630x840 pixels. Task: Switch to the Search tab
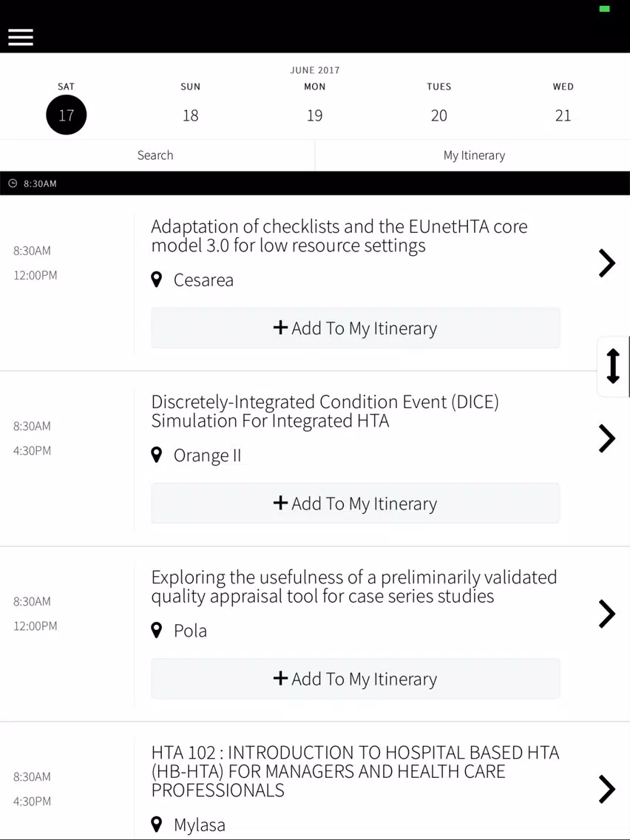157,155
